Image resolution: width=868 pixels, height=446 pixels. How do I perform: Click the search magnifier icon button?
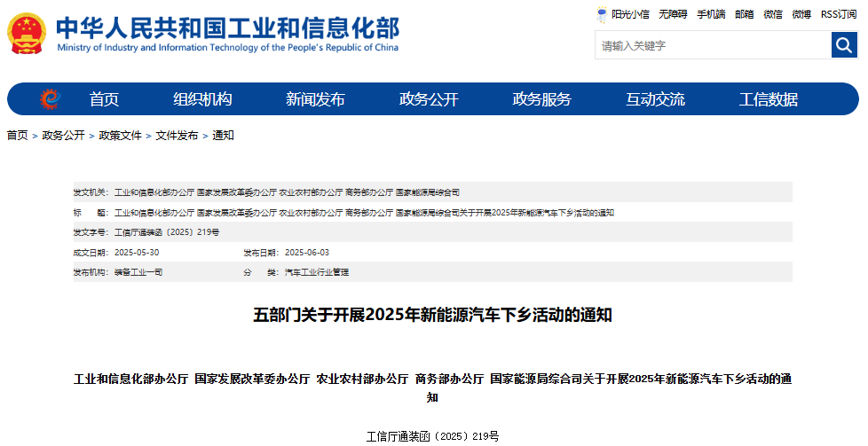[x=844, y=45]
